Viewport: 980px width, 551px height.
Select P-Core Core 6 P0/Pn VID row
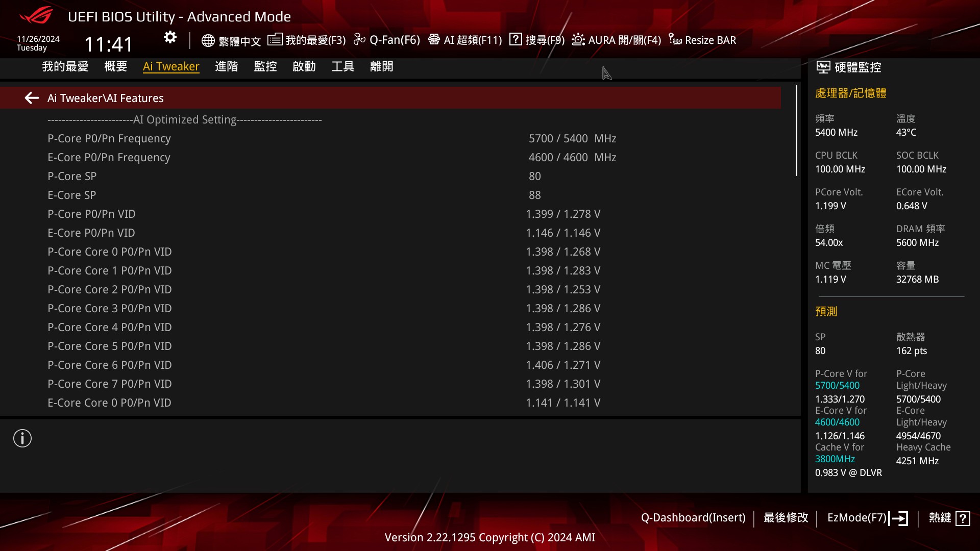[390, 365]
